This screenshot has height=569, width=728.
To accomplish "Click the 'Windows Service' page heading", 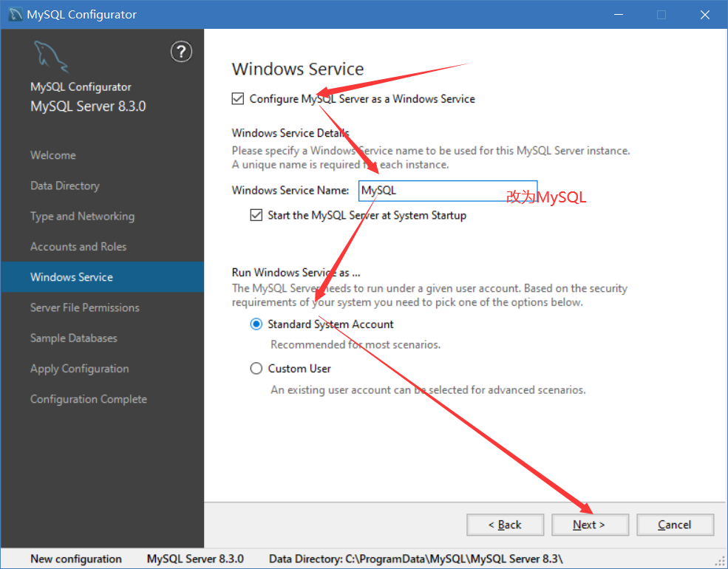I will tap(298, 69).
